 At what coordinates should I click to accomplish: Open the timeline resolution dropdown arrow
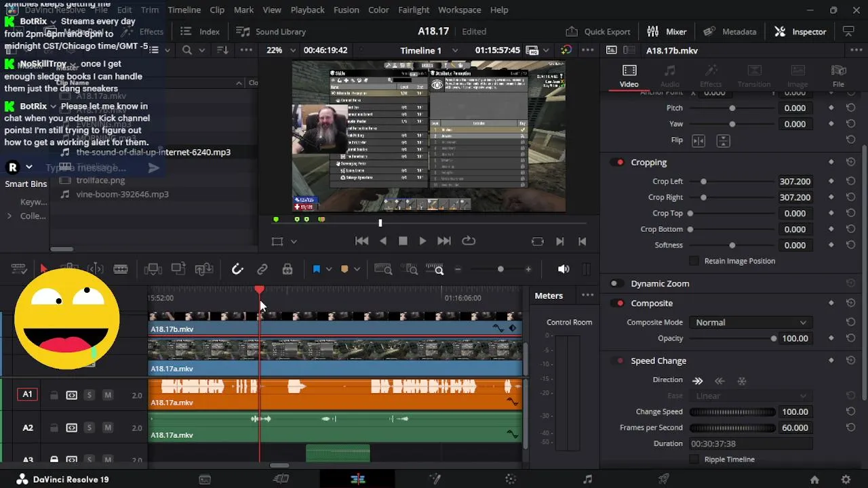coord(546,50)
